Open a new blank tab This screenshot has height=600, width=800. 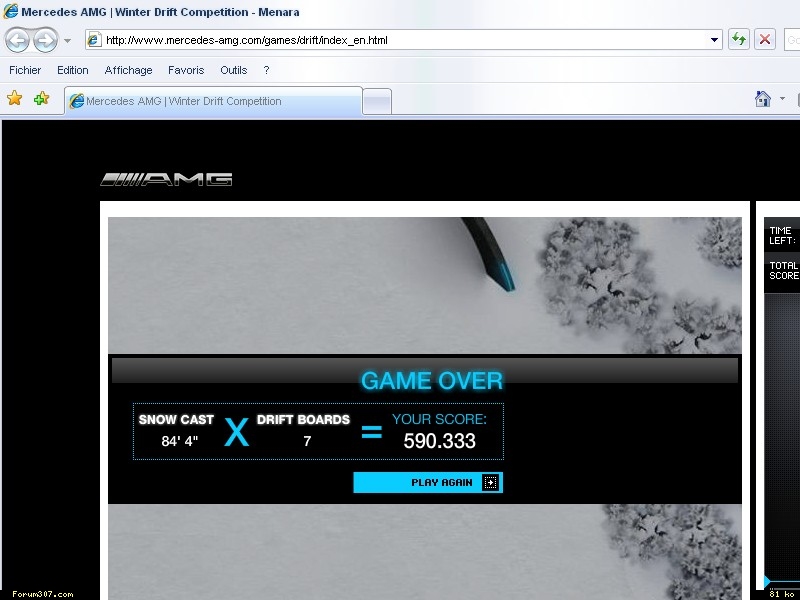(376, 101)
